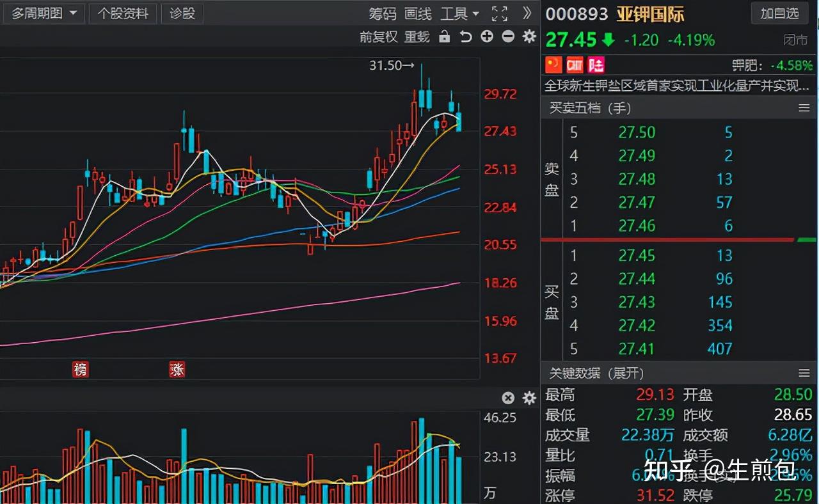Select sell level 5 price 27.50

click(637, 132)
